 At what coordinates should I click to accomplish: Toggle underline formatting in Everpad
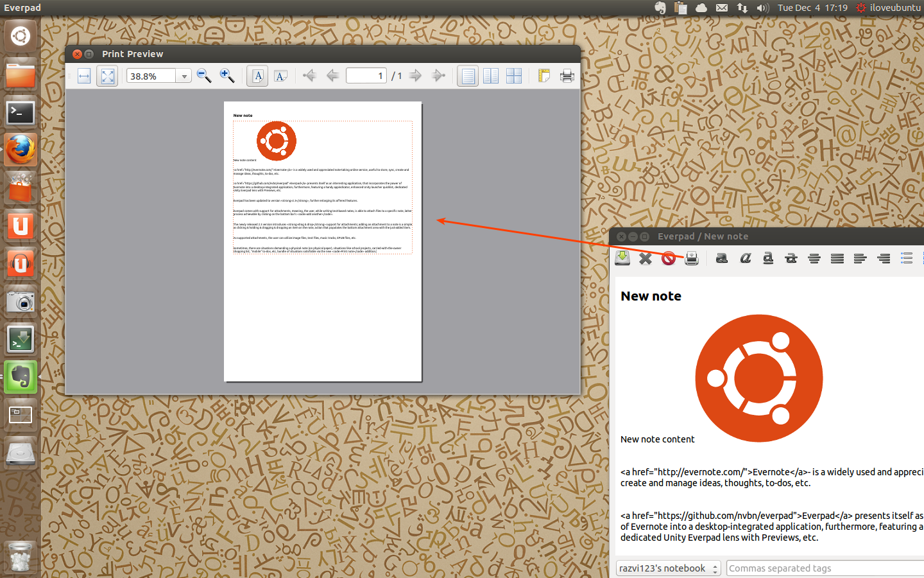(768, 258)
